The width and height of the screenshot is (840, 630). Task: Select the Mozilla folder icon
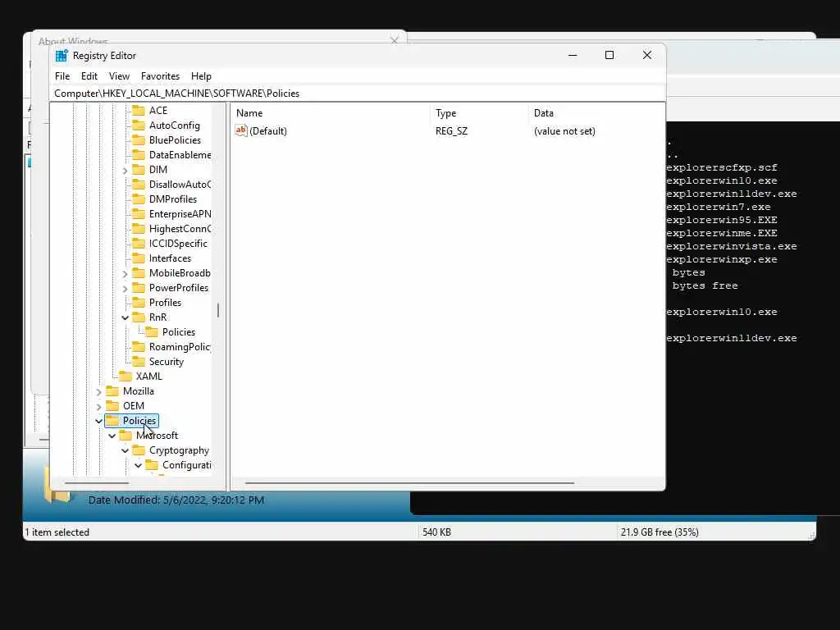coord(112,391)
